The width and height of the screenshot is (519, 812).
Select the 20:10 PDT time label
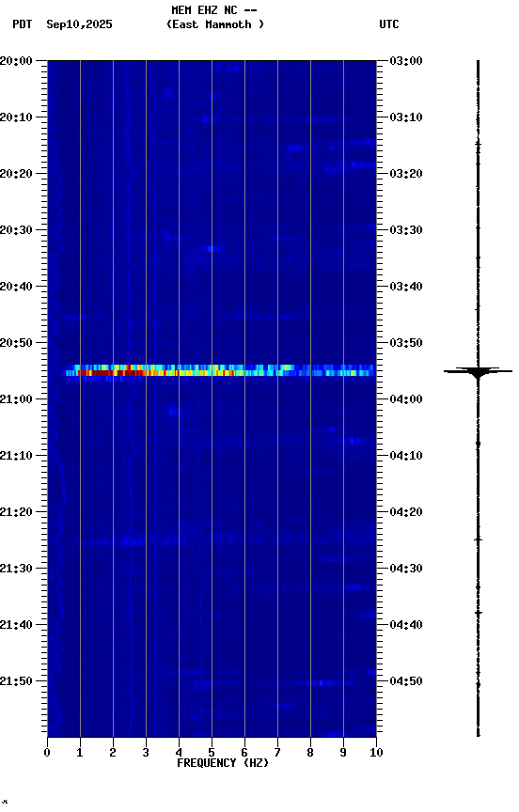pyautogui.click(x=16, y=117)
